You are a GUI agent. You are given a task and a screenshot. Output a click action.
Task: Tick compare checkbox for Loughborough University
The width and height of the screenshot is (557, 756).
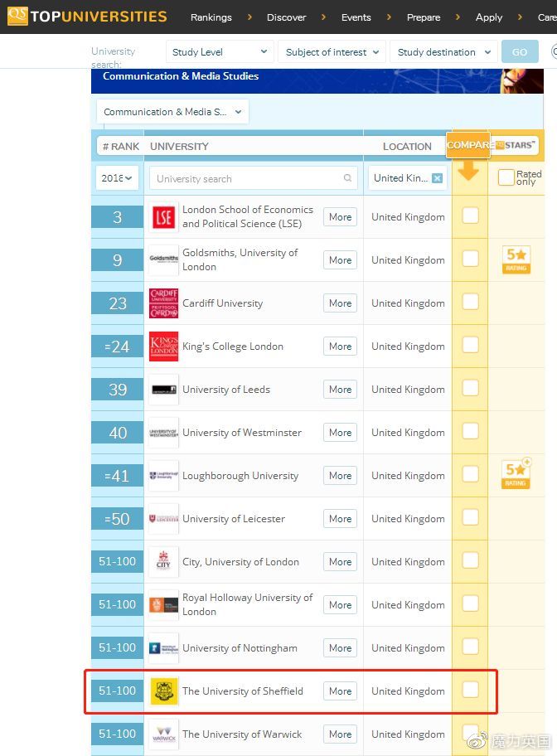tap(470, 474)
